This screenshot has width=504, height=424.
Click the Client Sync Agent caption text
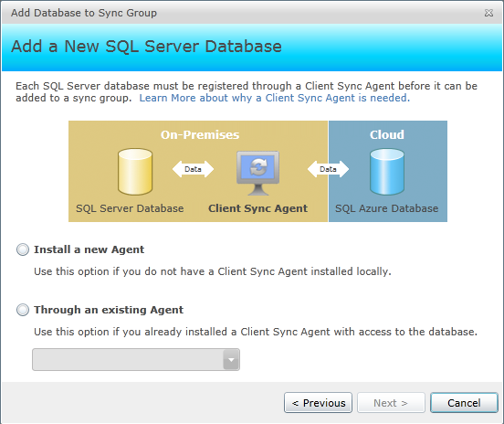257,208
